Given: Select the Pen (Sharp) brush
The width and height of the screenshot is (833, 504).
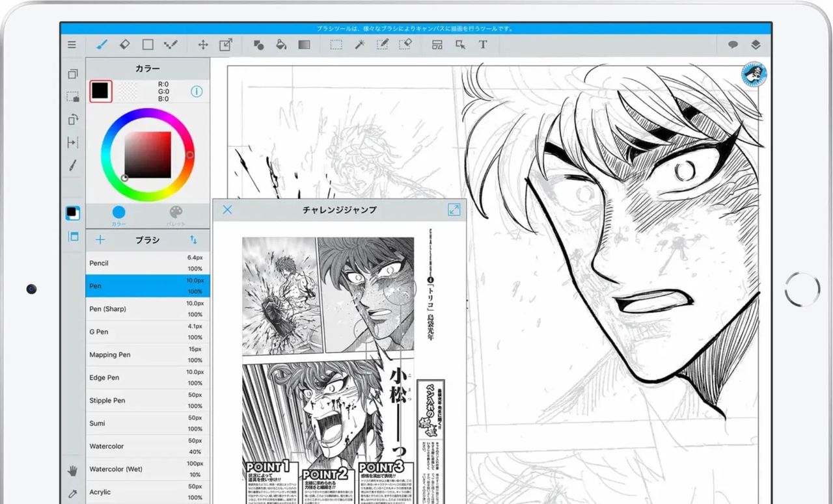Looking at the screenshot, I should (x=148, y=309).
